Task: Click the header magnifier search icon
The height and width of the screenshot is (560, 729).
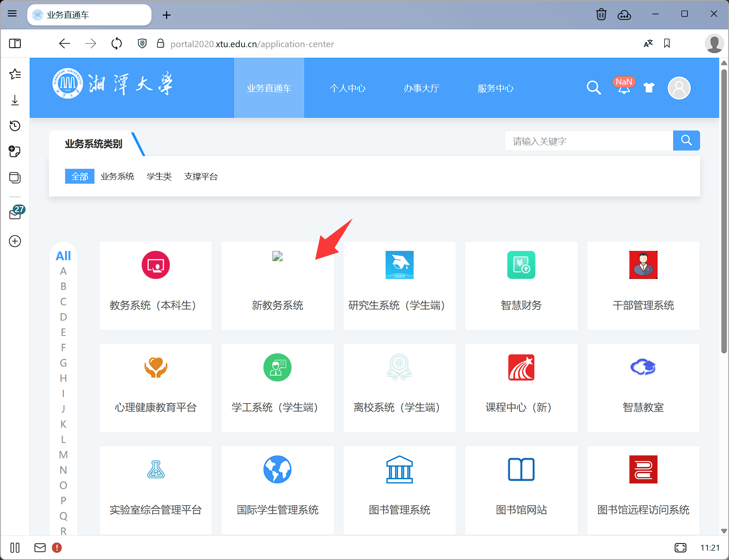Action: 593,88
